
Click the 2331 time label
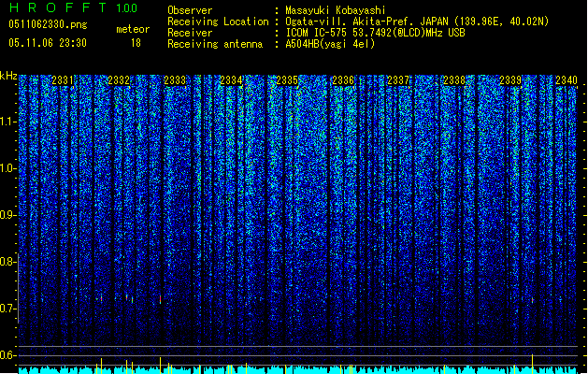pyautogui.click(x=63, y=80)
